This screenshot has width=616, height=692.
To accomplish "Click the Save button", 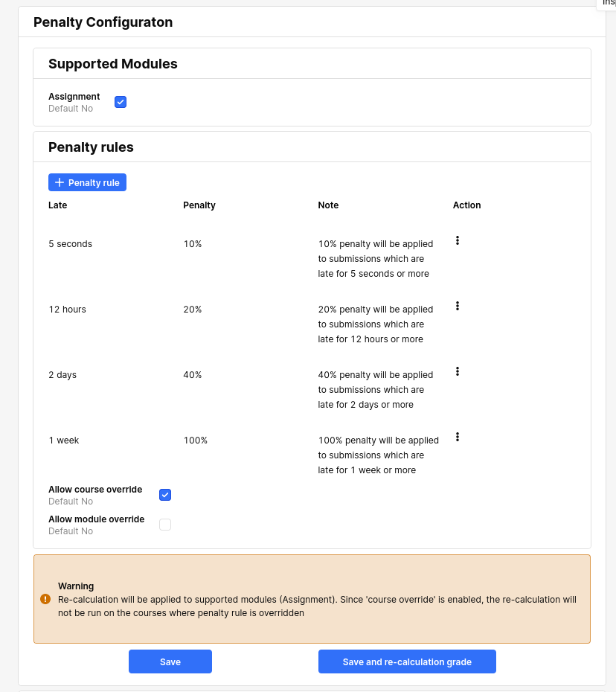I will coord(170,661).
